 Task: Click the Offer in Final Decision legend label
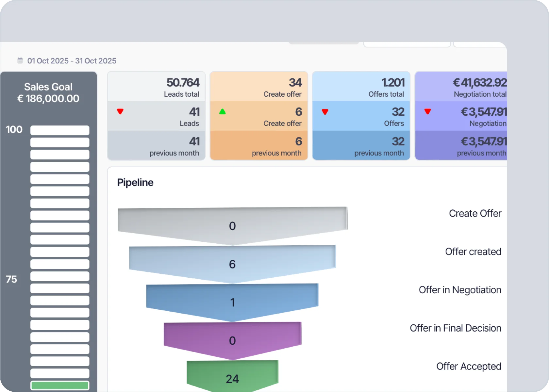point(456,328)
